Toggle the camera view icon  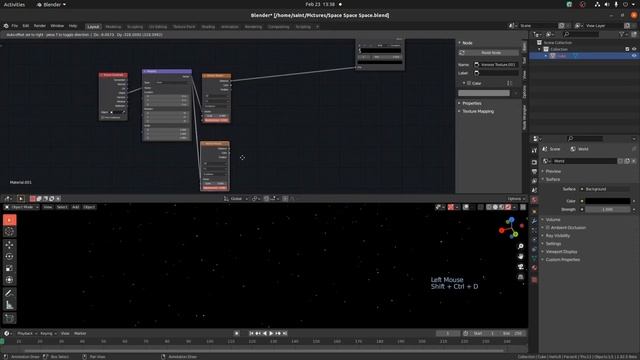click(520, 267)
